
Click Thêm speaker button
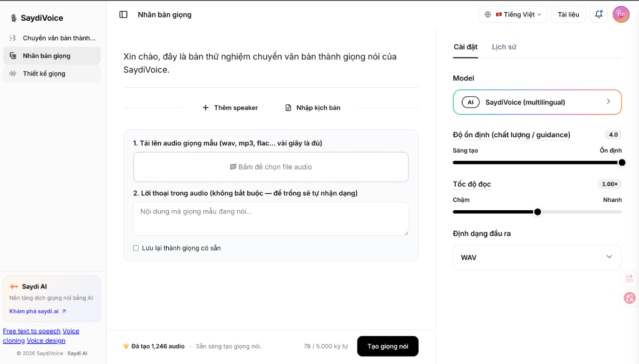point(230,107)
